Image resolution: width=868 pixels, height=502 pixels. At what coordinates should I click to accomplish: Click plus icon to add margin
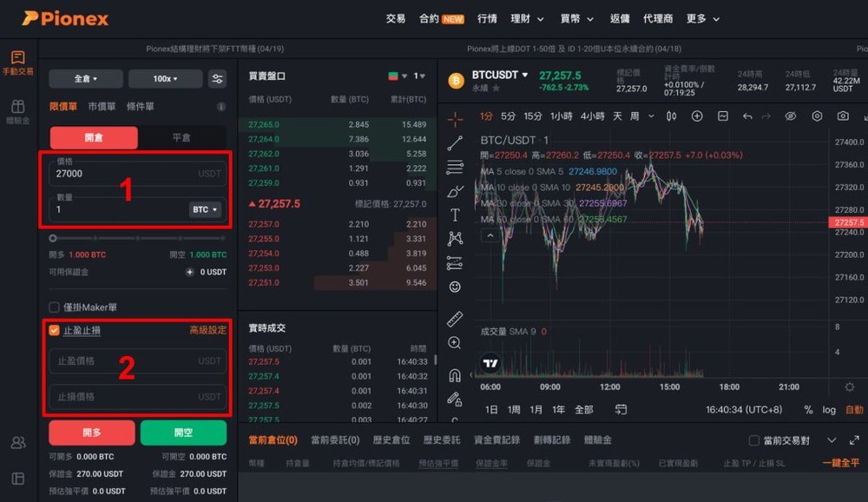point(189,272)
